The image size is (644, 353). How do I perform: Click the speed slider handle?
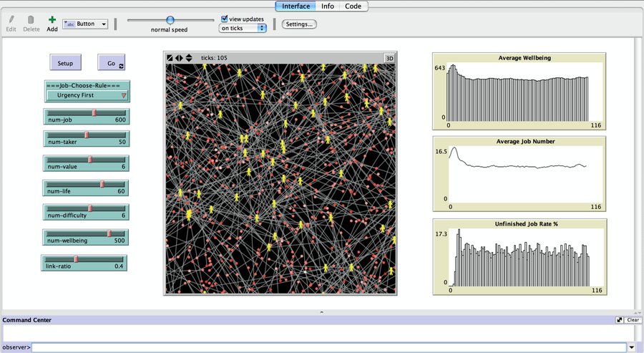(x=170, y=20)
